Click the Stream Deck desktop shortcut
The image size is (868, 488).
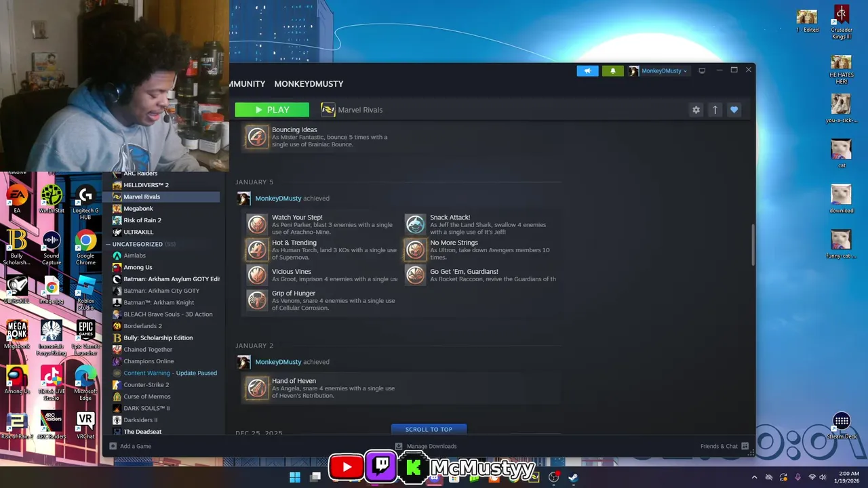coord(842,426)
